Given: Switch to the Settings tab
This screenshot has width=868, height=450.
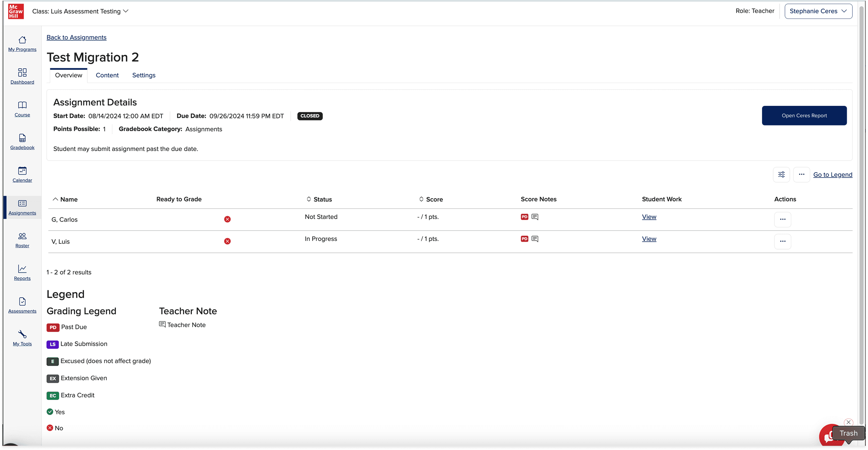Looking at the screenshot, I should point(143,75).
